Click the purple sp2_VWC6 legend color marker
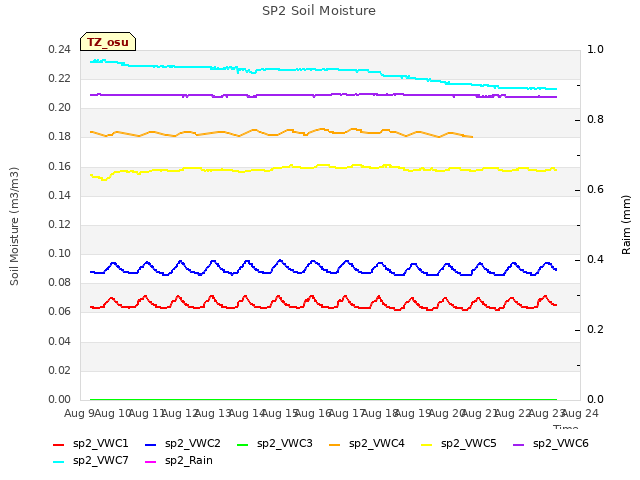 pos(519,444)
